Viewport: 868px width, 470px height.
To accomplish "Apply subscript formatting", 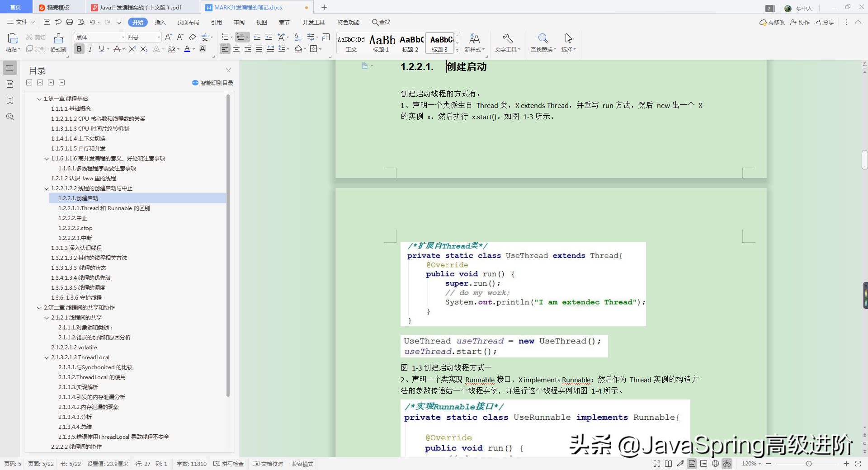I will tap(144, 49).
